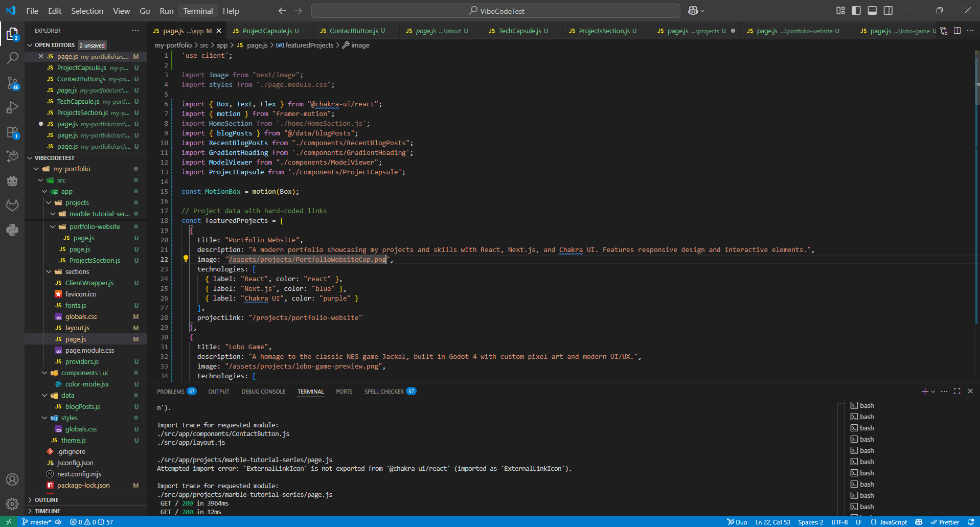Open the Copilot icon in title bar
The height and width of the screenshot is (527, 980).
click(x=693, y=11)
